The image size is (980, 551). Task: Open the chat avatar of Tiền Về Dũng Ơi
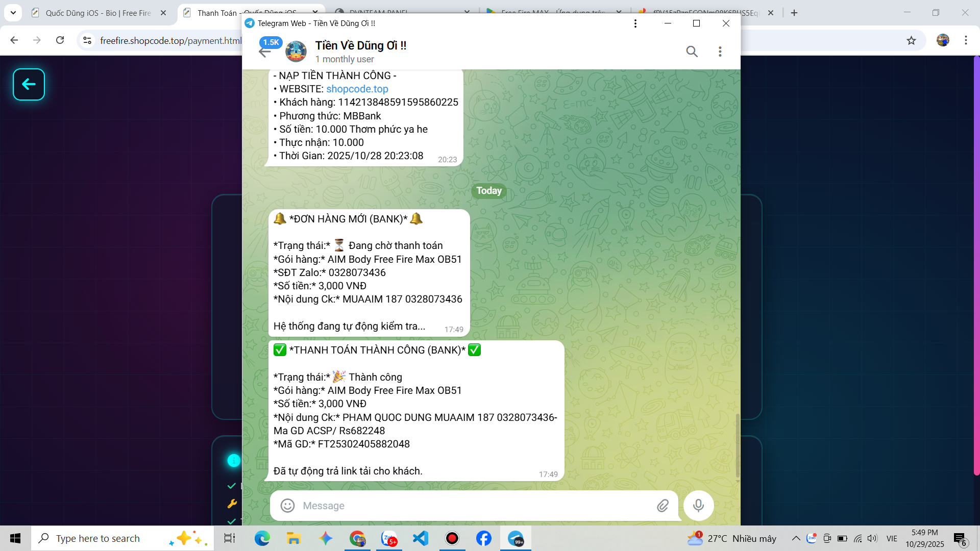(296, 52)
